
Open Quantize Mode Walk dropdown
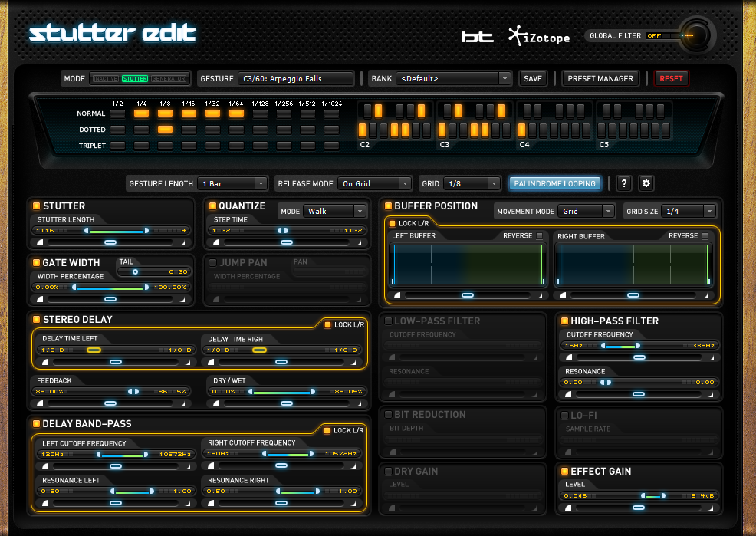coord(334,211)
